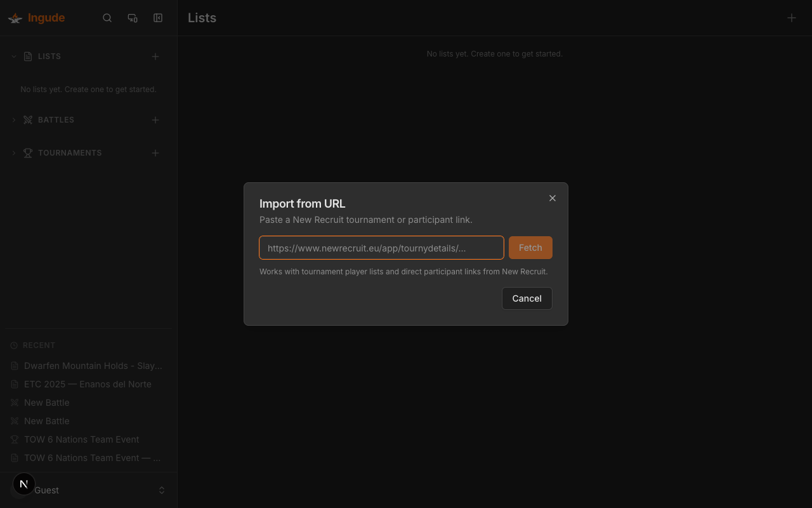This screenshot has height=508, width=812.
Task: Open the search with the magnifier icon
Action: coord(107,18)
